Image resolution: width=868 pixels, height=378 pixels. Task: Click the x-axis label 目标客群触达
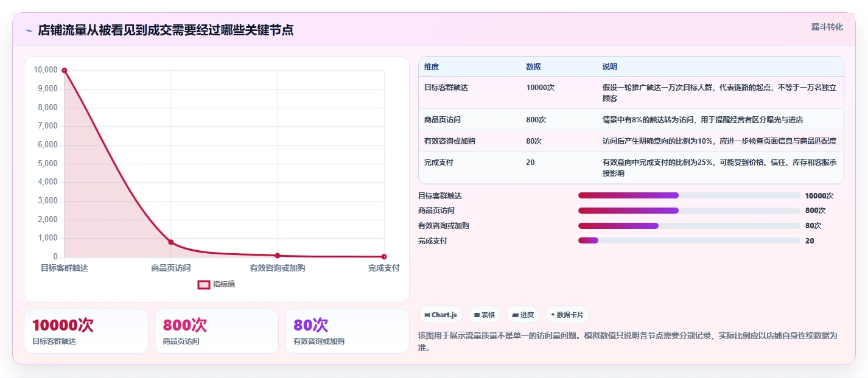click(x=65, y=268)
